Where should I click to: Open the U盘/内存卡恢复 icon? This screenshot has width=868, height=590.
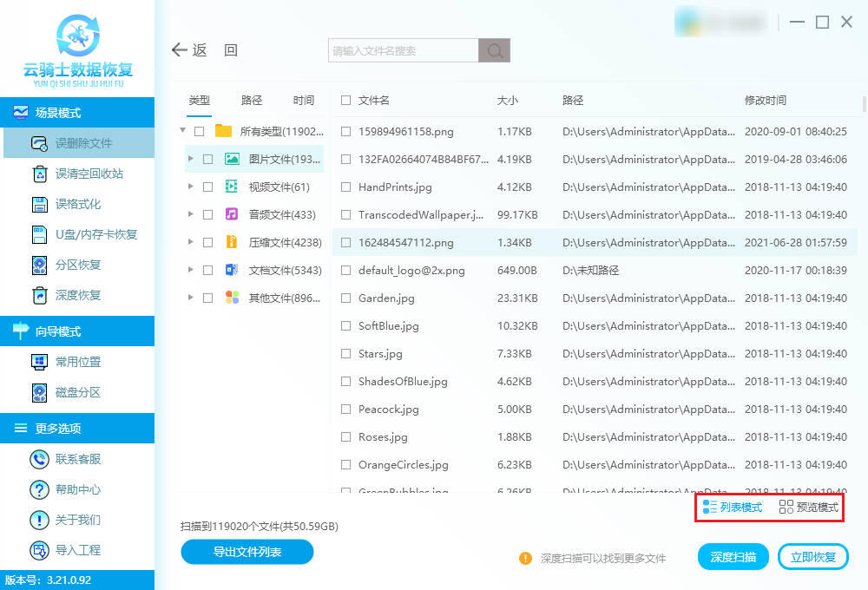[40, 234]
